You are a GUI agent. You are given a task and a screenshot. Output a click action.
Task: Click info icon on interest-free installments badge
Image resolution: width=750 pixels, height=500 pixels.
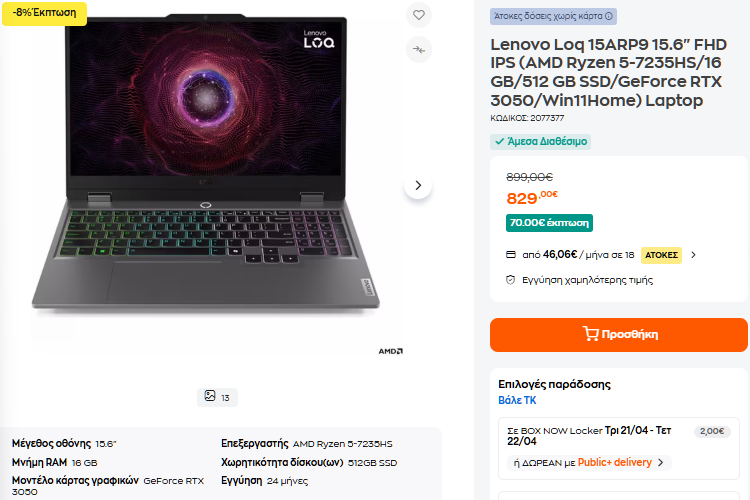click(609, 16)
